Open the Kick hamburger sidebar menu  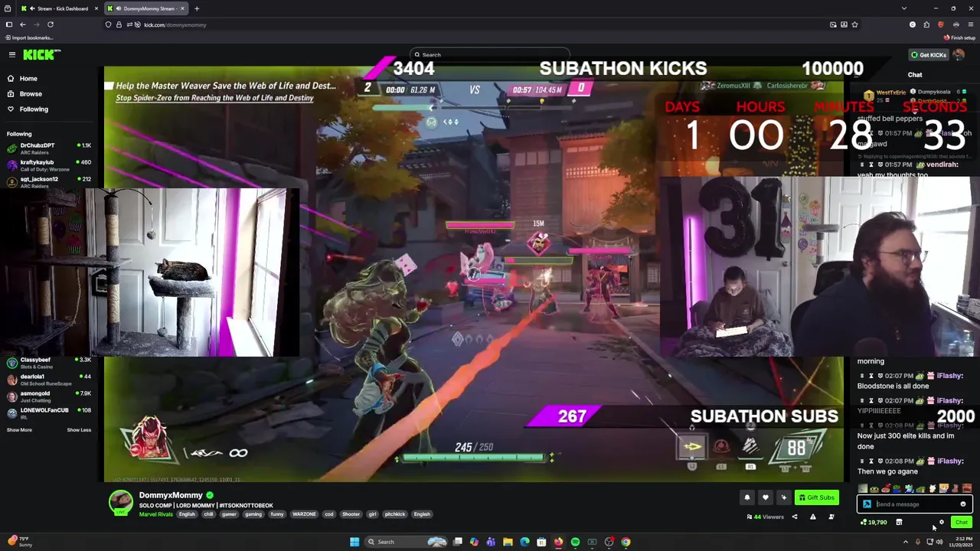click(12, 54)
